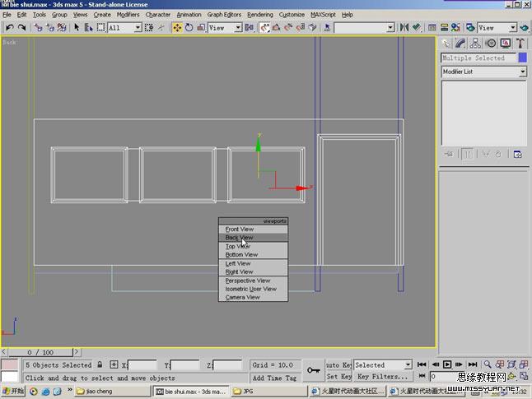Click the Quick Render teapot icon
The height and width of the screenshot is (399, 532).
(525, 27)
